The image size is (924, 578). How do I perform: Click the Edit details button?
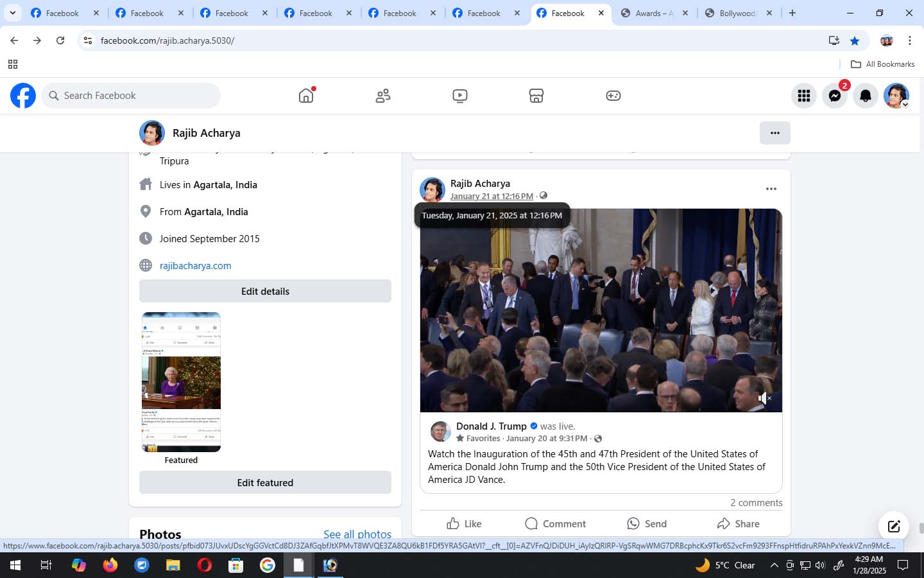[x=265, y=291]
